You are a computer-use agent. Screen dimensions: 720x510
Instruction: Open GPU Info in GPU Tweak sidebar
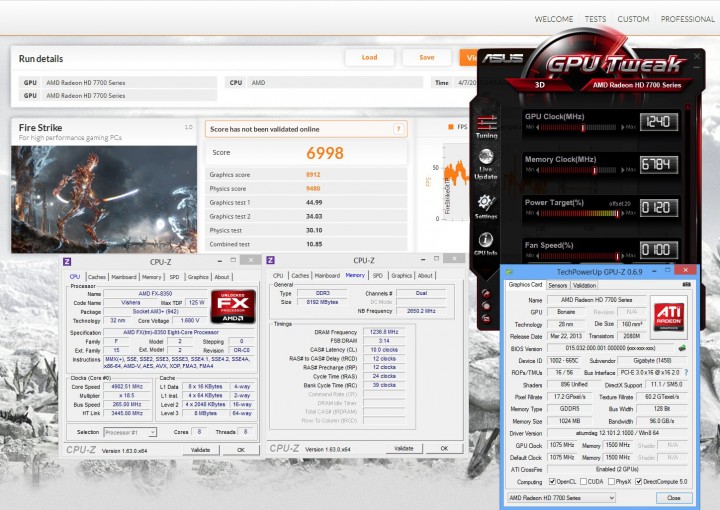[485, 244]
